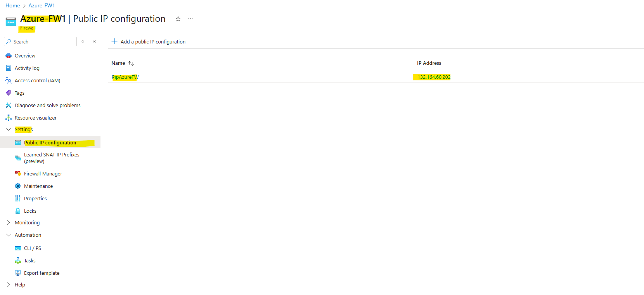Click the plus icon to add configuration
The width and height of the screenshot is (644, 295).
[114, 41]
